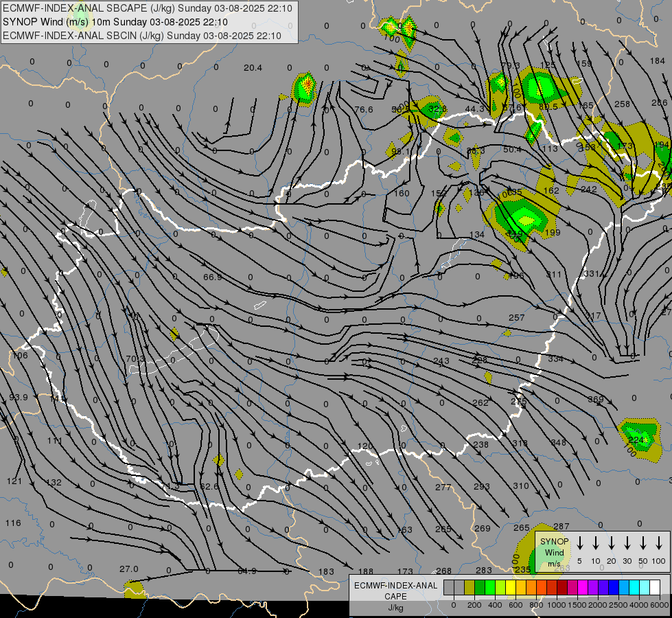Viewport: 672px width, 618px height.
Task: Click the CAPE value 348
Action: pyautogui.click(x=558, y=442)
